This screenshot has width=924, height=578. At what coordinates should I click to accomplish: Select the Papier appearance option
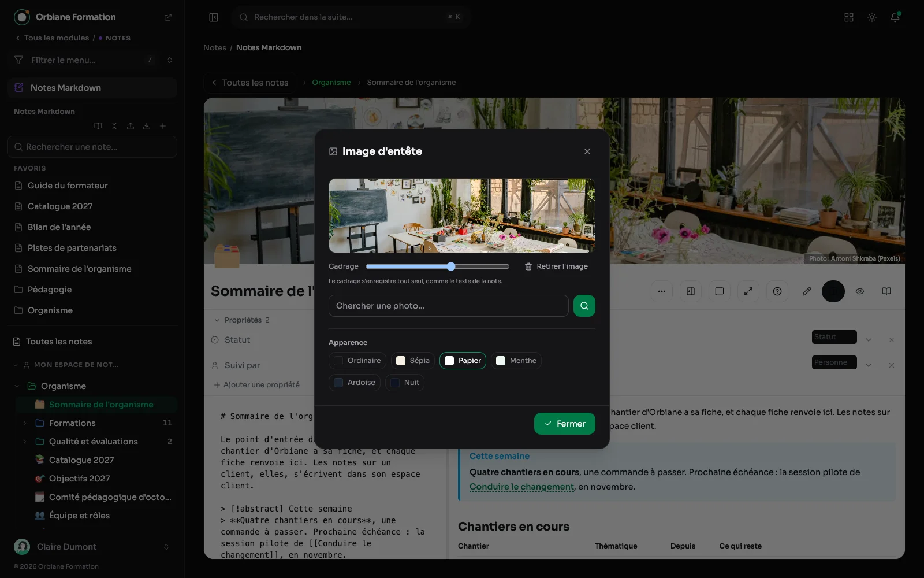(x=463, y=361)
